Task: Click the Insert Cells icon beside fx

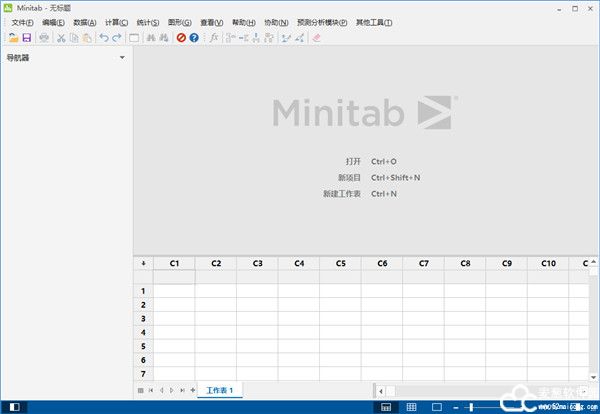Action: [230, 37]
